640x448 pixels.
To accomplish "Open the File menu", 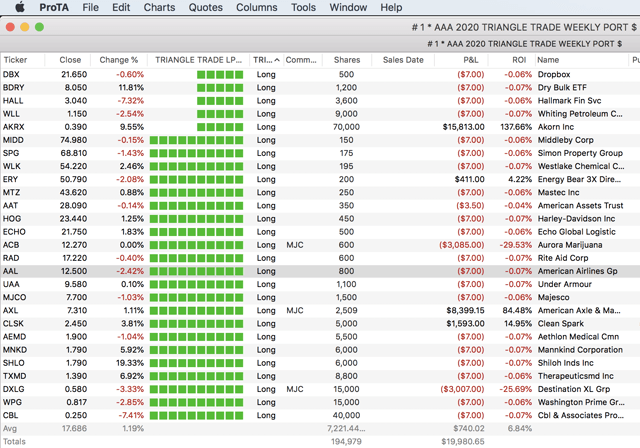I will [x=90, y=7].
